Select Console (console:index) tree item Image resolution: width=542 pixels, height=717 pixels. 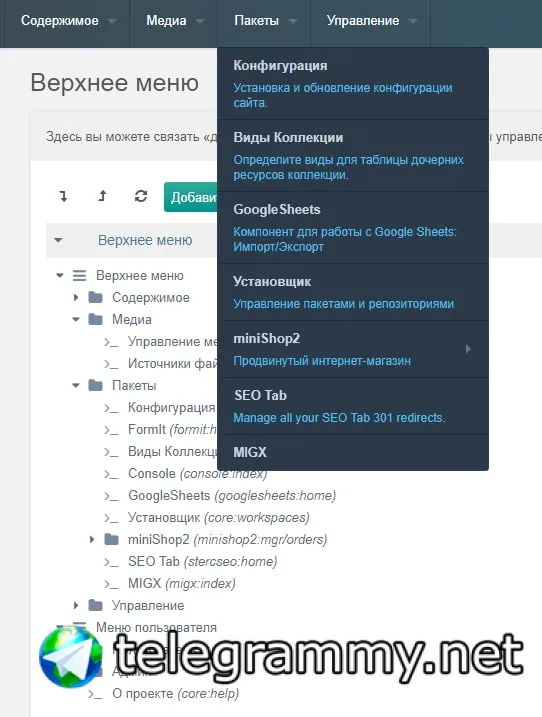pos(197,474)
